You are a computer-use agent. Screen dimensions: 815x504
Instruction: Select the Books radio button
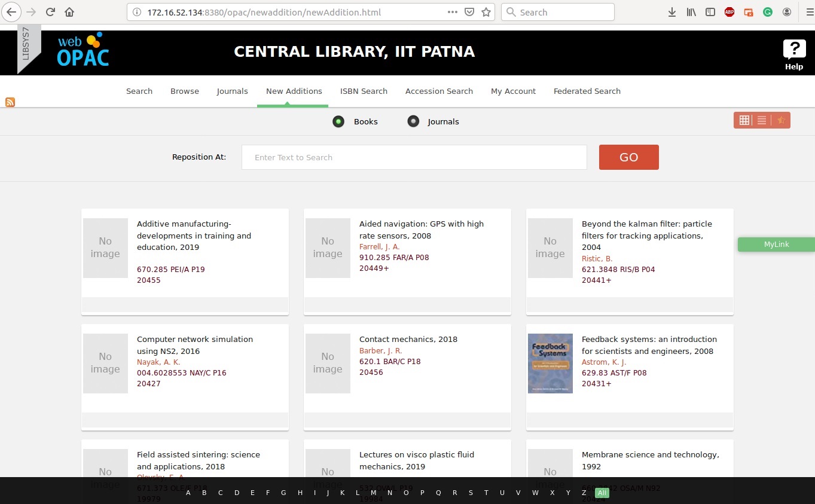tap(338, 121)
